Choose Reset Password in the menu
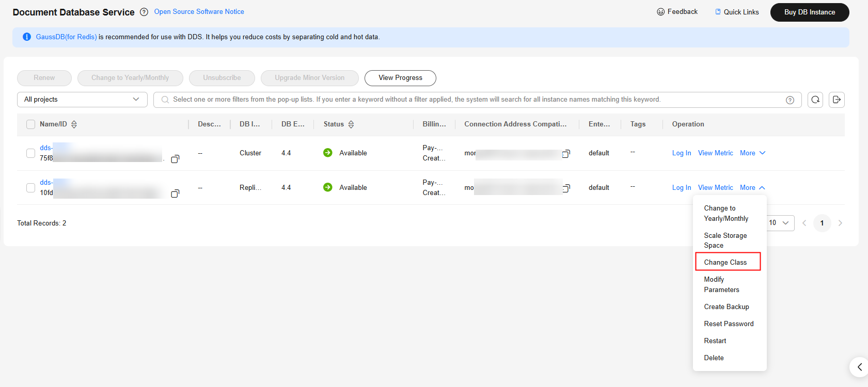This screenshot has height=387, width=868. [730, 324]
